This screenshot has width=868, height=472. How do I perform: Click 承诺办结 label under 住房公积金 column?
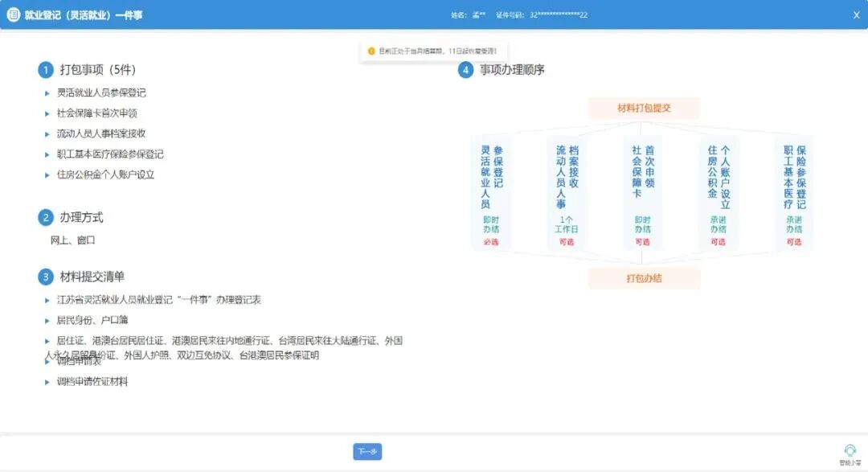click(719, 224)
